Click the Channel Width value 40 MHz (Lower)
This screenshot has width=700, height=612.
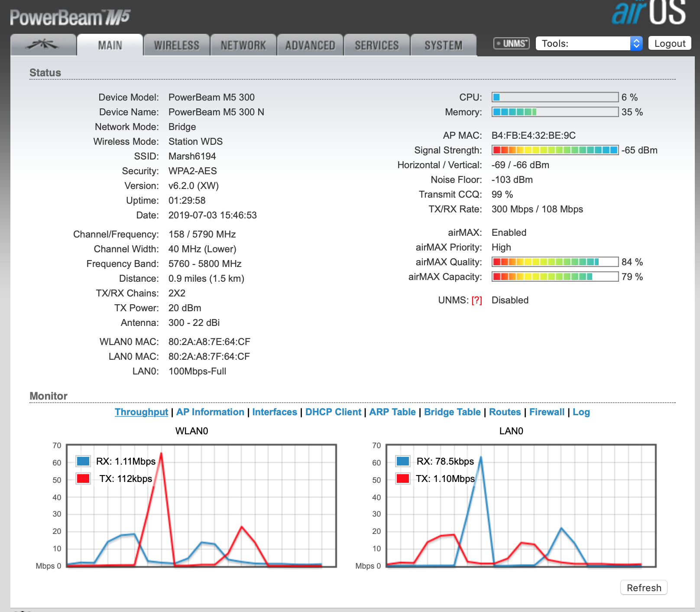202,249
